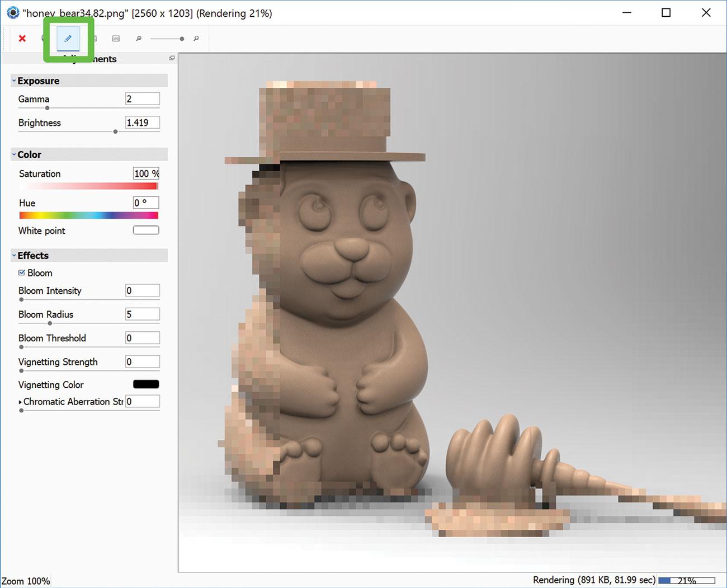Select the zoom-out magnifier icon
This screenshot has width=727, height=588.
[138, 39]
